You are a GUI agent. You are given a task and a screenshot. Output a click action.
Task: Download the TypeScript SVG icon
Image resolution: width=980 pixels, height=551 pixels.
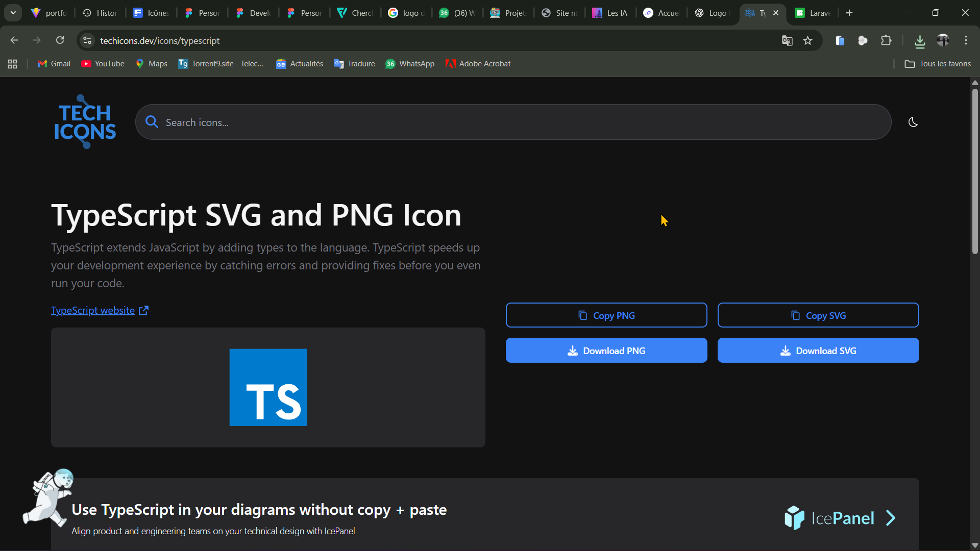coord(818,350)
